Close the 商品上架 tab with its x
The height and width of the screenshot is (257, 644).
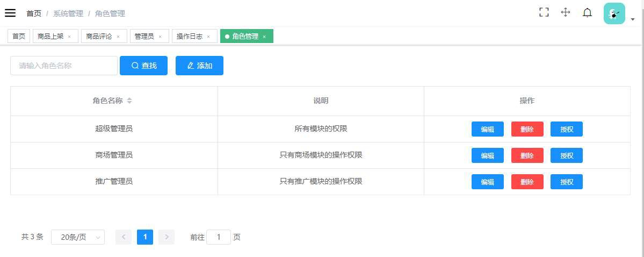[x=69, y=37]
